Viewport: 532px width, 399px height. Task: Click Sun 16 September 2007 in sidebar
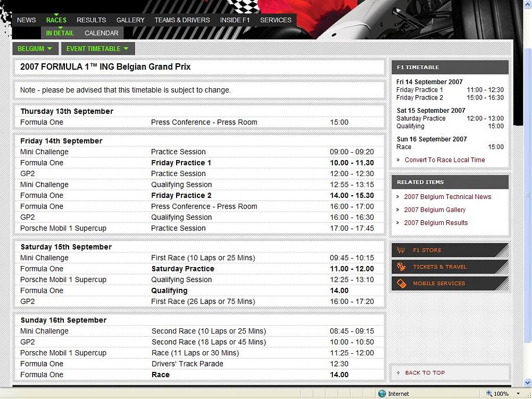[431, 139]
